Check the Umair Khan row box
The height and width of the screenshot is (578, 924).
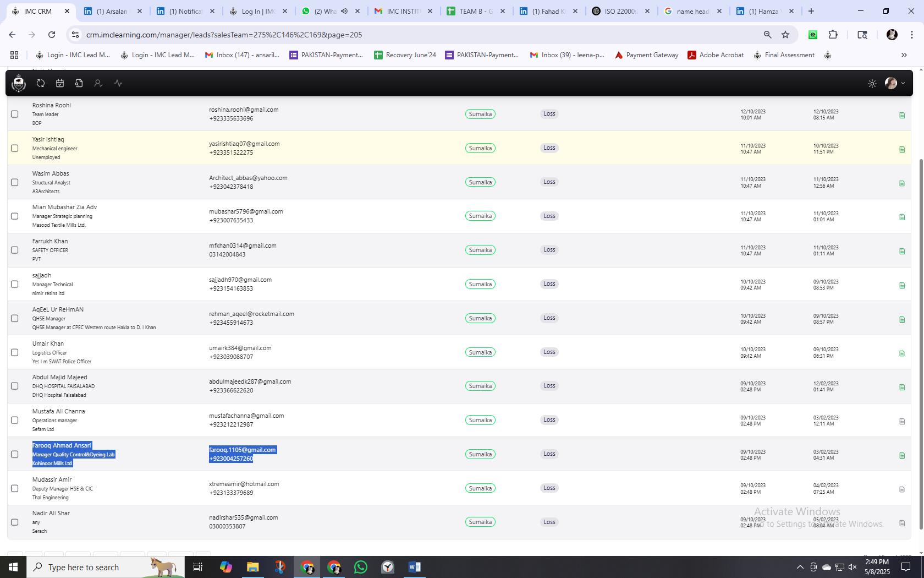[15, 352]
